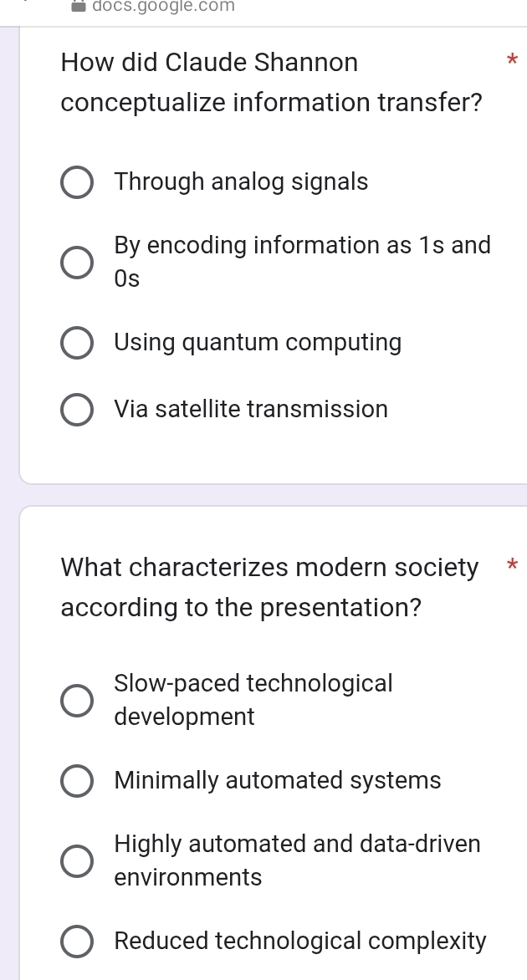Image resolution: width=527 pixels, height=980 pixels.
Task: Tap the docs.google.com URL text
Action: pos(164,7)
